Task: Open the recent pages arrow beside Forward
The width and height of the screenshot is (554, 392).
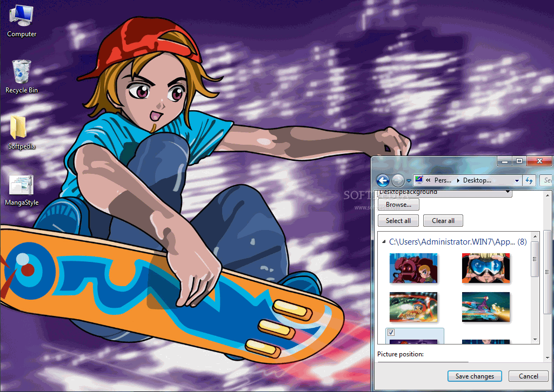Action: [409, 181]
